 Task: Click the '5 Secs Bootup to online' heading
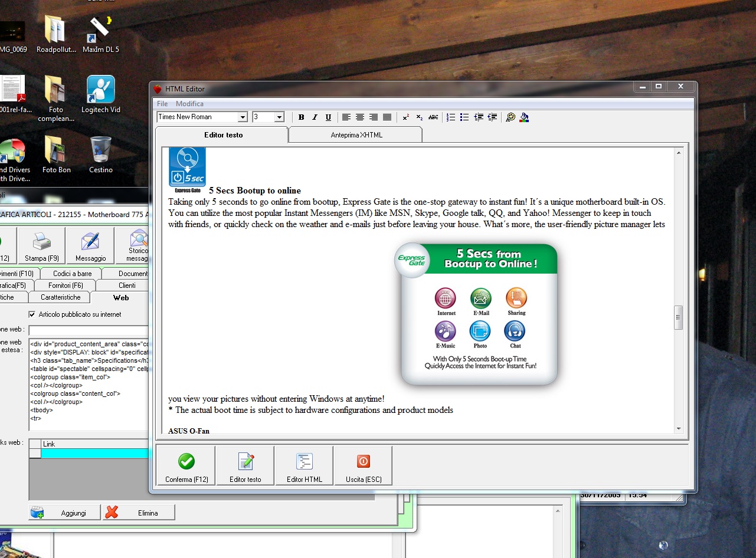pyautogui.click(x=255, y=191)
